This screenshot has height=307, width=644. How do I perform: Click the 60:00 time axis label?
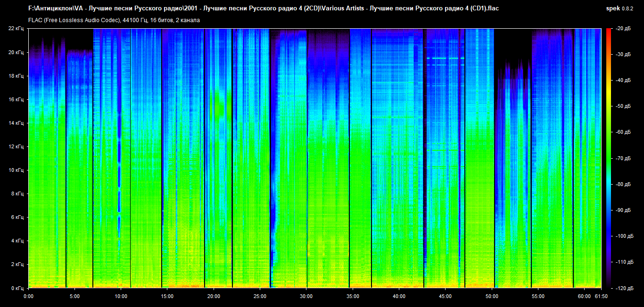click(584, 297)
